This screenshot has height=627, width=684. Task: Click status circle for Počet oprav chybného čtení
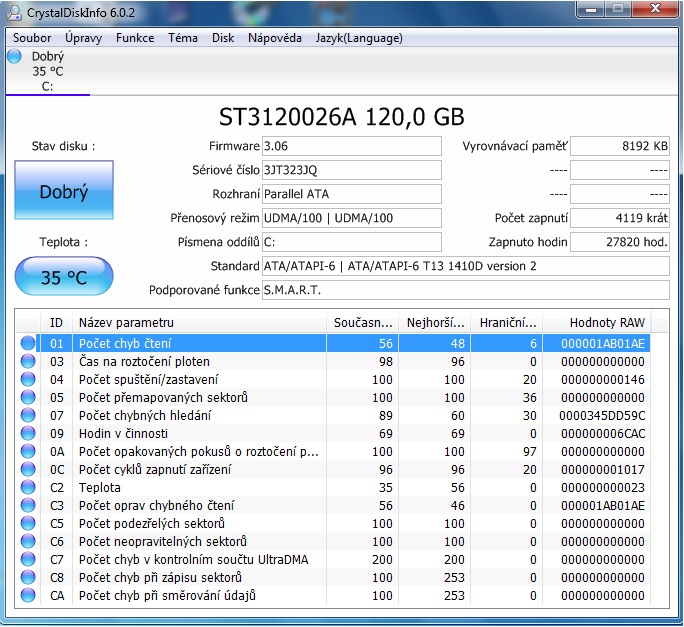pos(28,505)
